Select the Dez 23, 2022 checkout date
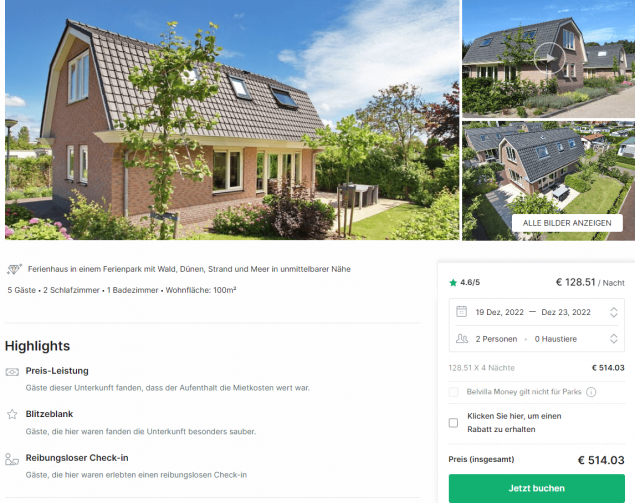Image resolution: width=635 pixels, height=503 pixels. [566, 312]
